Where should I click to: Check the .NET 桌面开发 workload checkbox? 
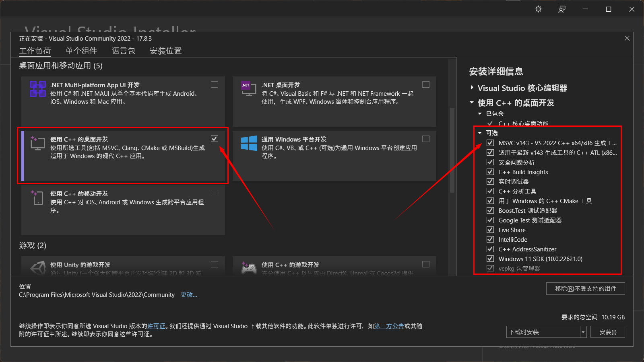(426, 84)
